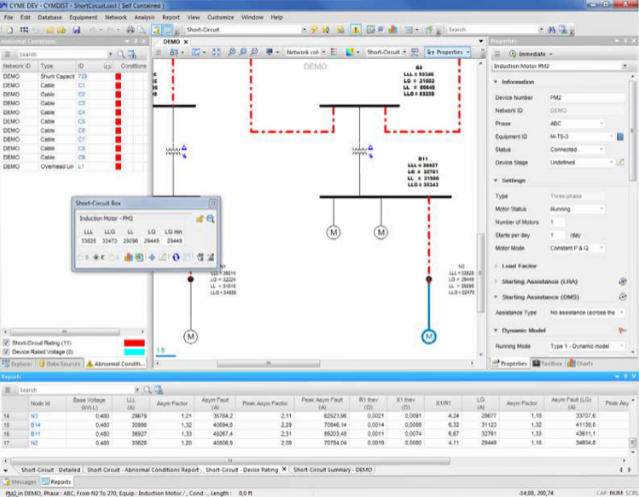Viewport: 639px width, 497px height.
Task: Click the blue circular icon in Short-Circuit Box
Action: (176, 257)
